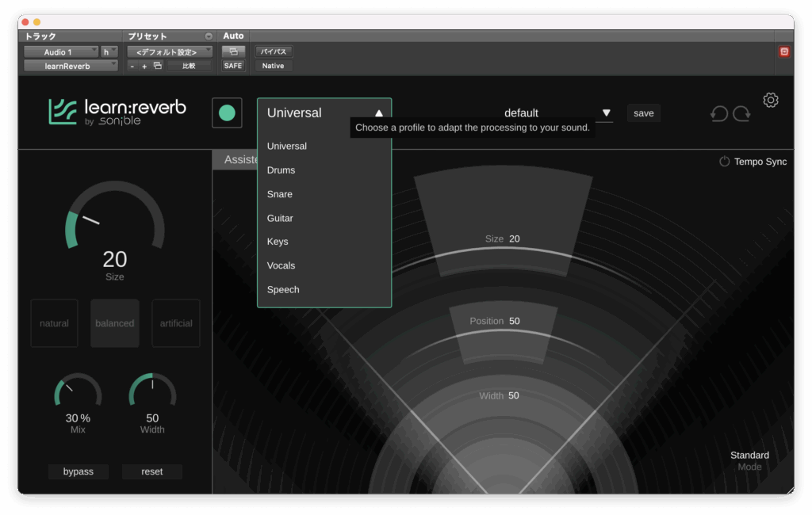Click the minus previous-preset button
This screenshot has width=812, height=515.
(x=132, y=67)
